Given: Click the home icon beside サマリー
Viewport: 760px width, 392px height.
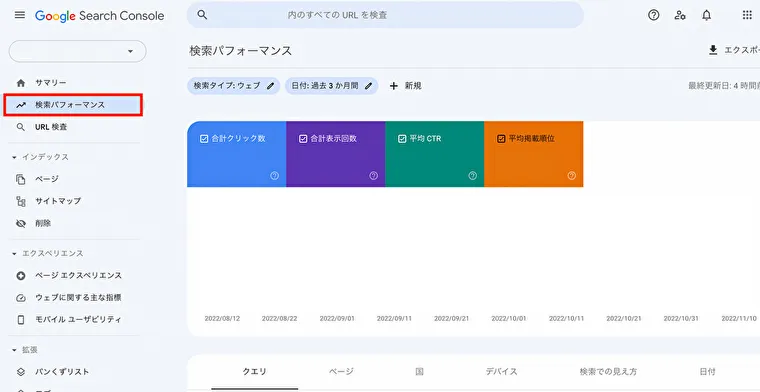Looking at the screenshot, I should tap(21, 83).
